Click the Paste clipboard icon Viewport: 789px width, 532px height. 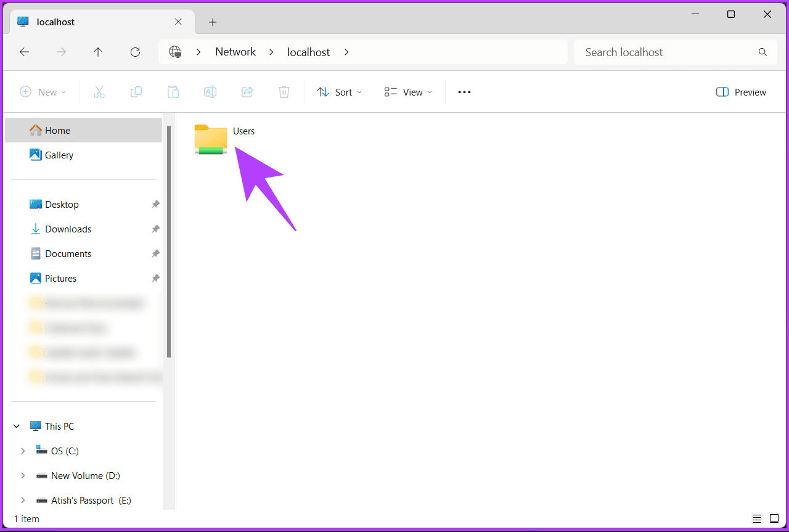(x=173, y=92)
